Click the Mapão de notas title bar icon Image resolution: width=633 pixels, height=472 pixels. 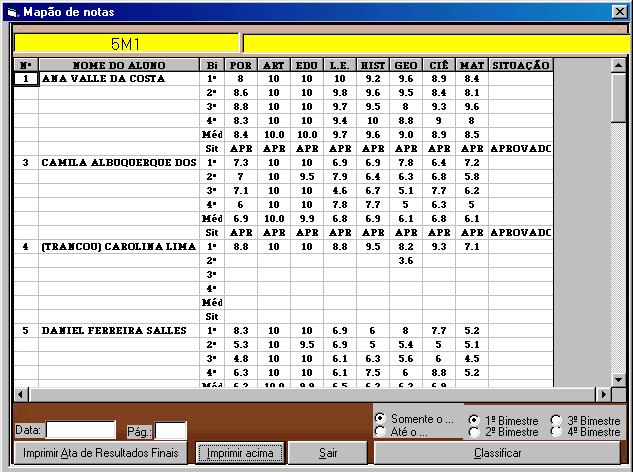(x=12, y=12)
